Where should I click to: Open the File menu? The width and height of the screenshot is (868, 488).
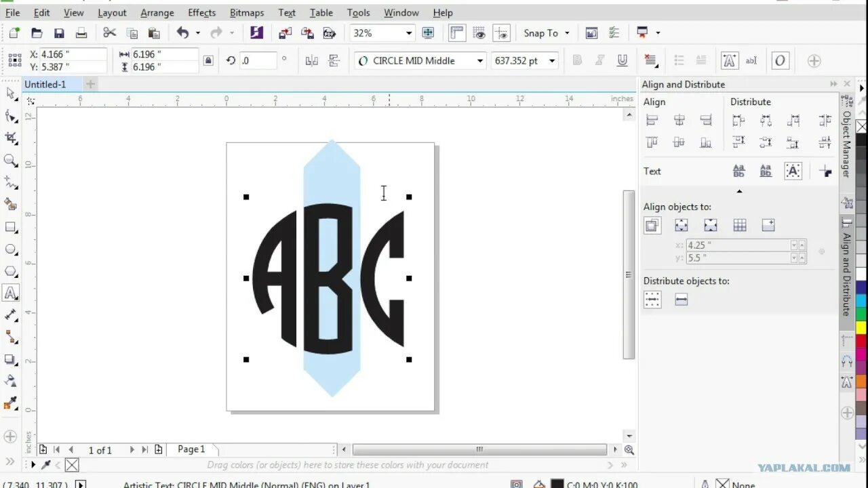click(x=12, y=12)
